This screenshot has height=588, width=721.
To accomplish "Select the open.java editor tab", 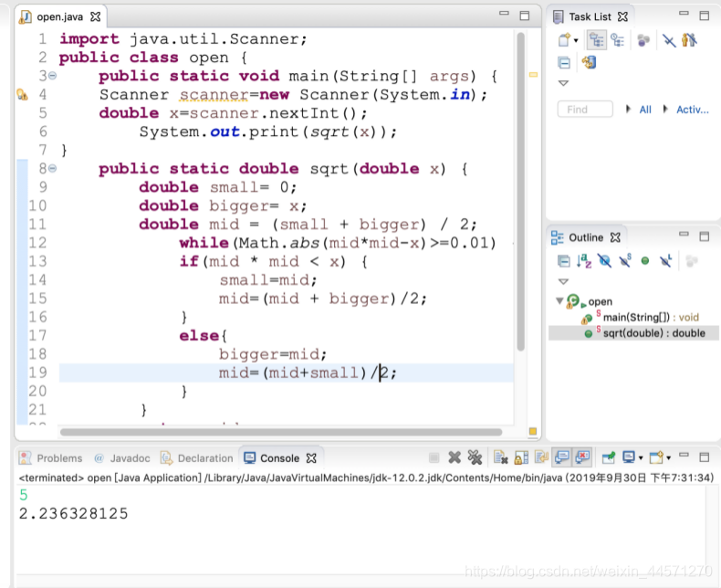I will pyautogui.click(x=59, y=17).
